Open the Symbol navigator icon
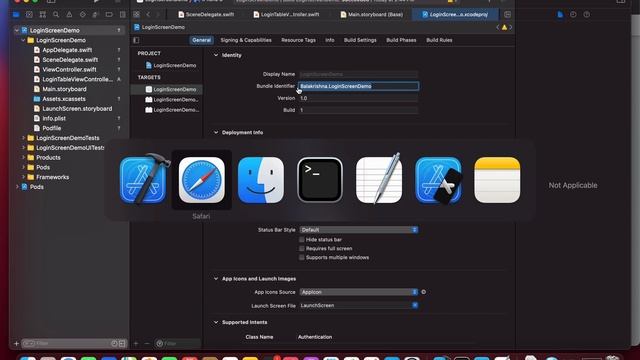The width and height of the screenshot is (640, 360). coord(42,15)
